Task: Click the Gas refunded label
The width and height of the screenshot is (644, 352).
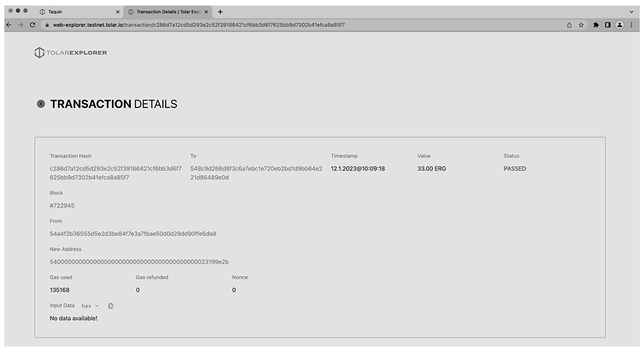Action: (152, 277)
